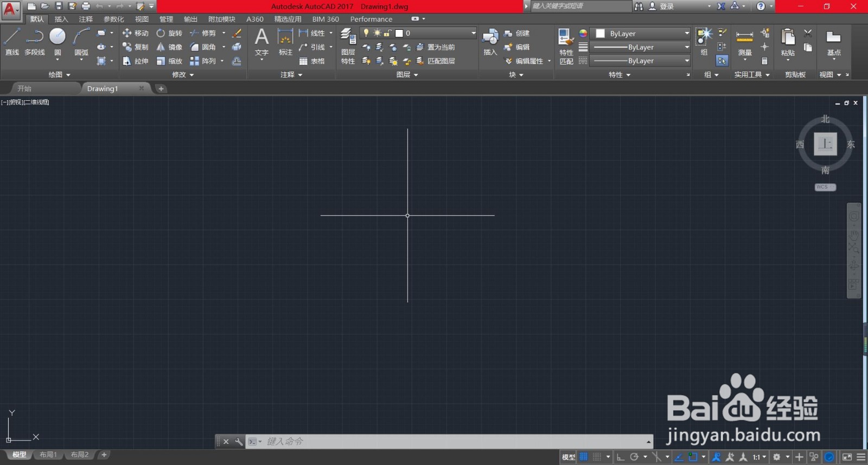
Task: Open the Performance ribbon tab
Action: 371,19
